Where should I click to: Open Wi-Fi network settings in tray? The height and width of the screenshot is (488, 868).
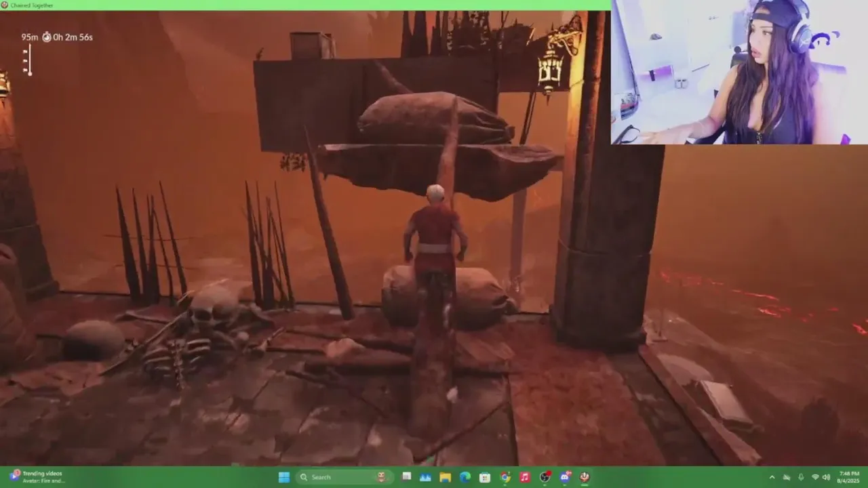(x=815, y=477)
